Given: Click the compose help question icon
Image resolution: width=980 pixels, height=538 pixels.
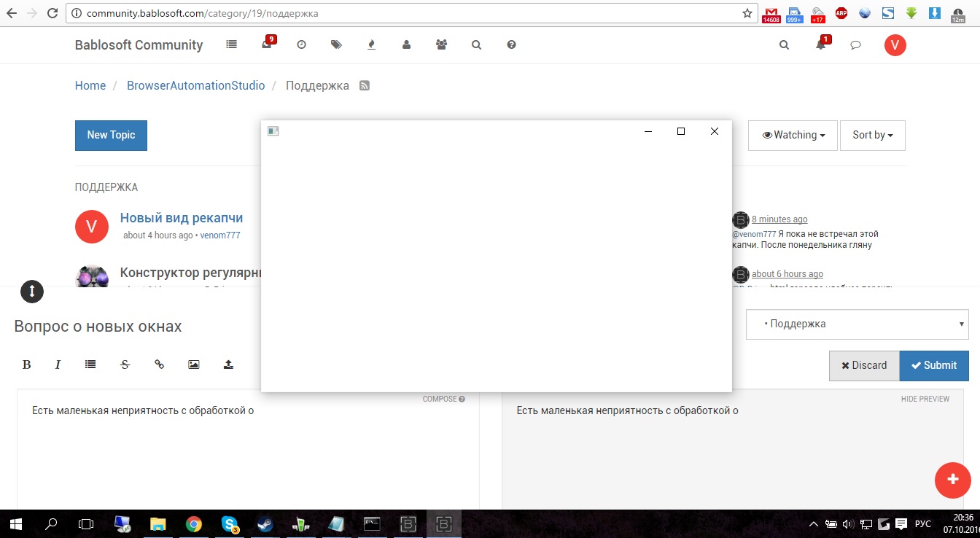Looking at the screenshot, I should (x=462, y=399).
